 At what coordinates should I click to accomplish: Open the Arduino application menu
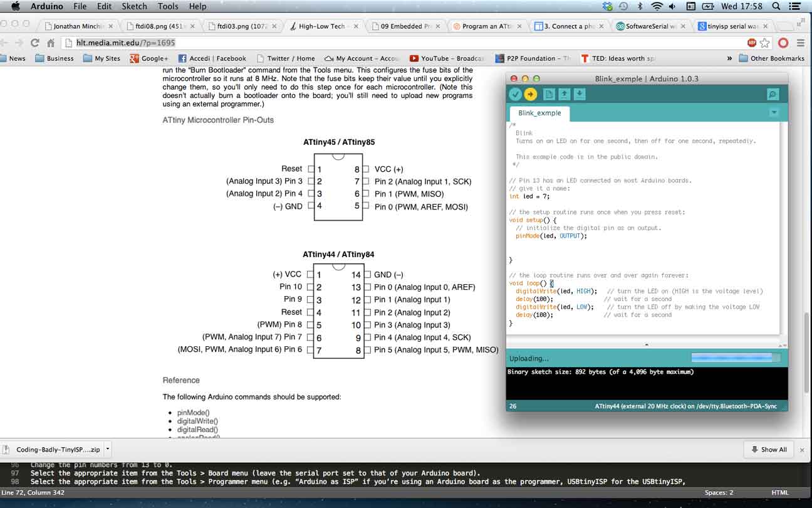pos(47,6)
